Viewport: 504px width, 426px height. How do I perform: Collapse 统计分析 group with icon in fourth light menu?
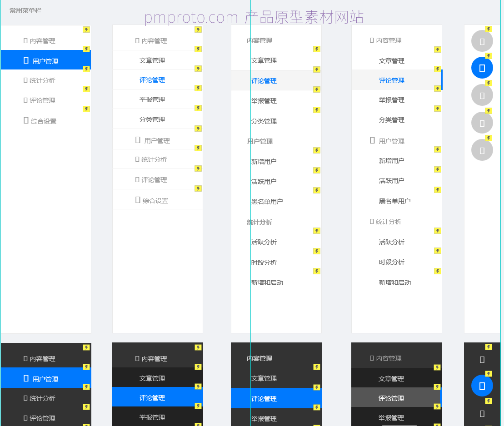[x=388, y=222]
